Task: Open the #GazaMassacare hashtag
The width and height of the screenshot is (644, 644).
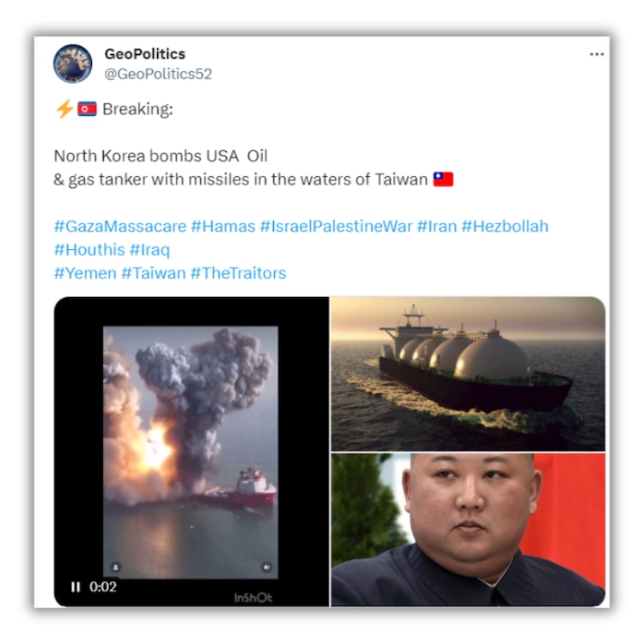Action: [x=120, y=227]
